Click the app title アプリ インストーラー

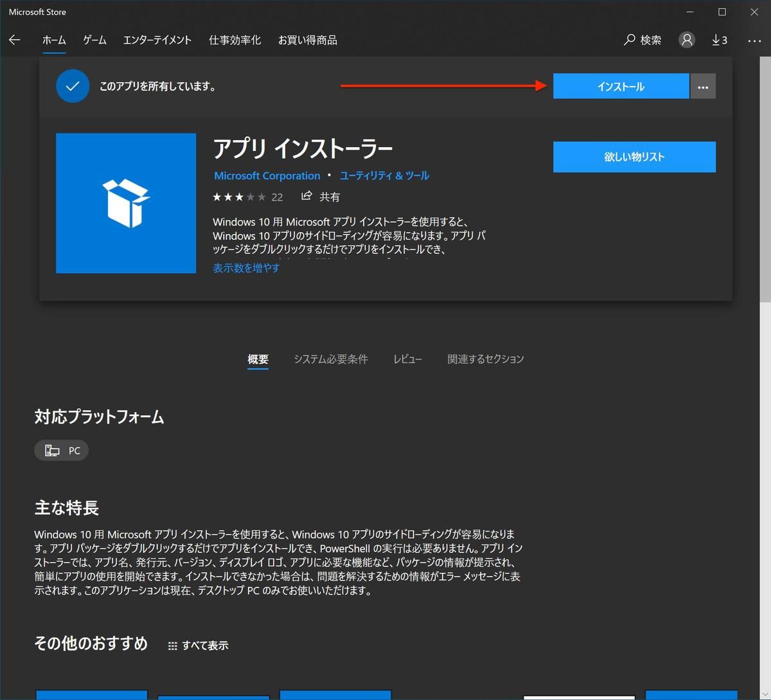point(303,149)
